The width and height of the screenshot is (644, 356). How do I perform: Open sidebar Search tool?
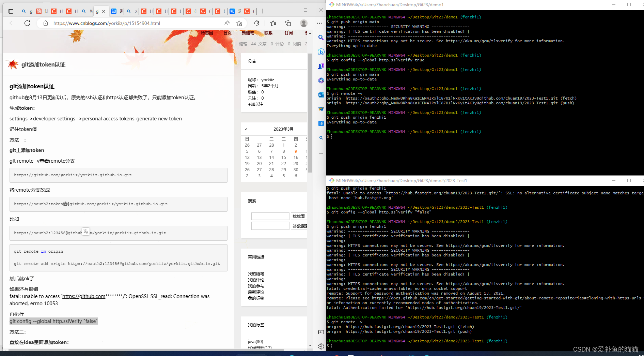(321, 38)
